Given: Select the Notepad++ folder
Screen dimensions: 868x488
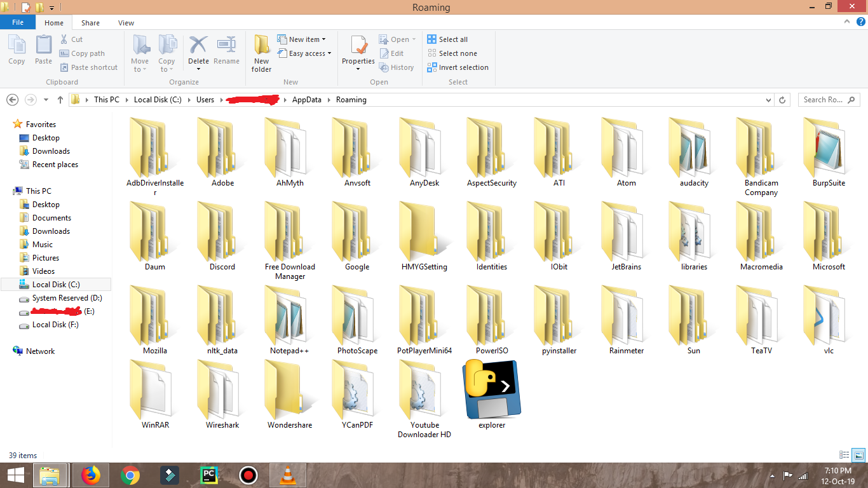Looking at the screenshot, I should click(x=290, y=320).
